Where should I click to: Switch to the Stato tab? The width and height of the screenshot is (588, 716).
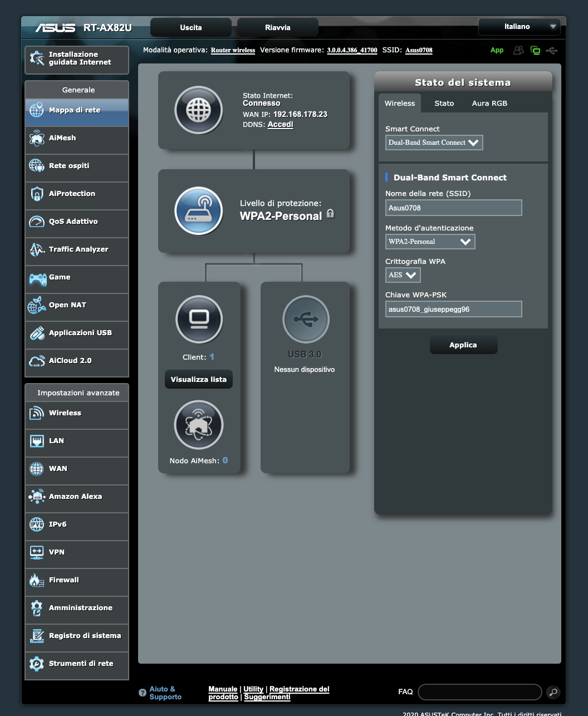[444, 104]
